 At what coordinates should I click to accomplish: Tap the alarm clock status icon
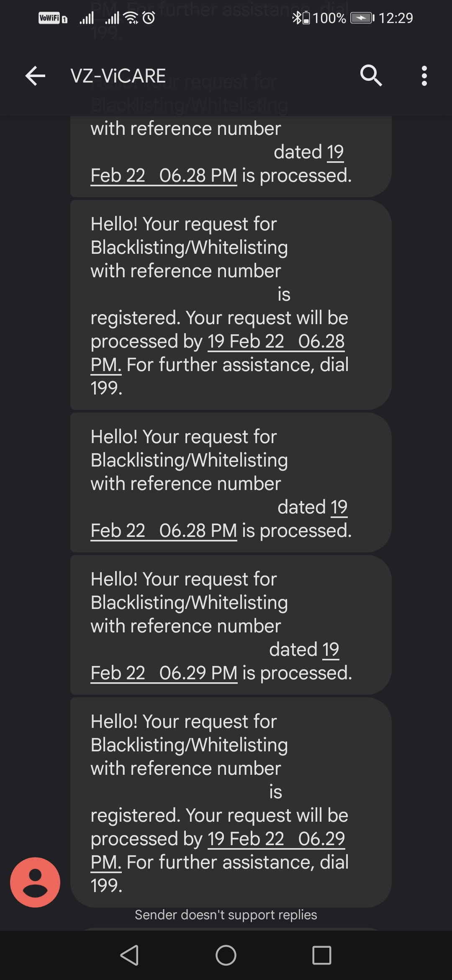pyautogui.click(x=149, y=18)
